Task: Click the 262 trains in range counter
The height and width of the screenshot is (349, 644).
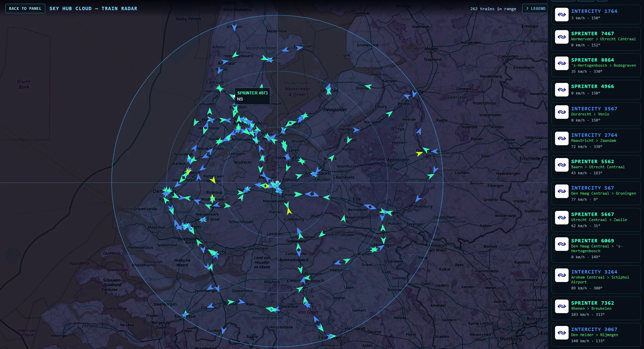Action: tap(493, 9)
